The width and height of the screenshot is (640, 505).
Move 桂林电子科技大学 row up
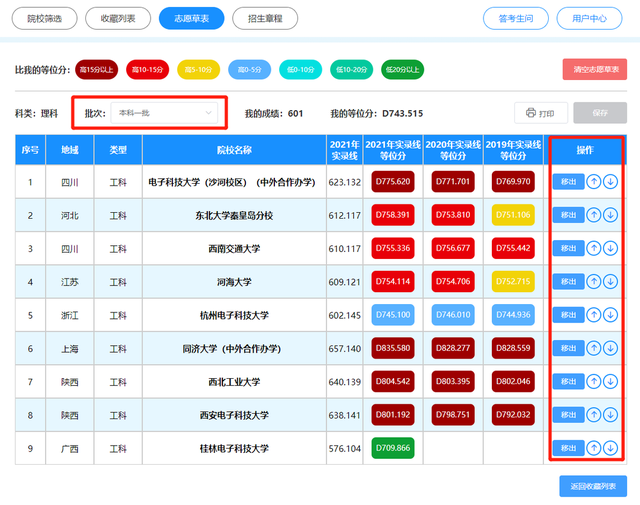point(593,448)
